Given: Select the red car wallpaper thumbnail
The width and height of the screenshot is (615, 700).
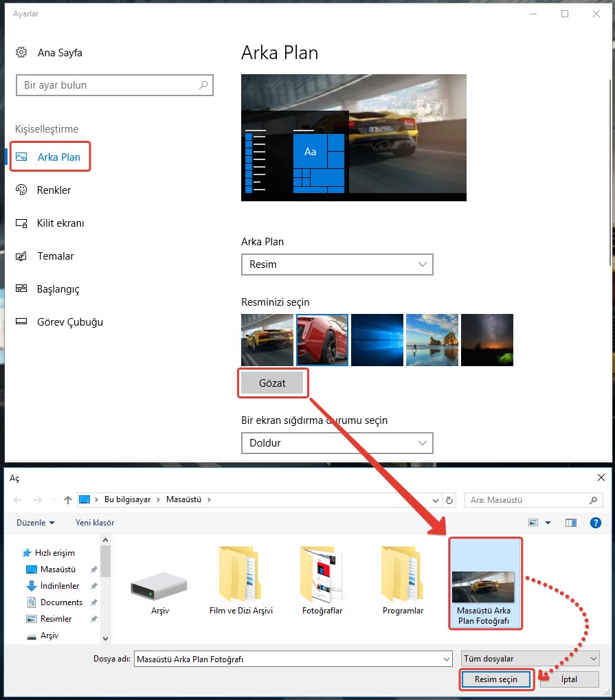Looking at the screenshot, I should tap(322, 340).
